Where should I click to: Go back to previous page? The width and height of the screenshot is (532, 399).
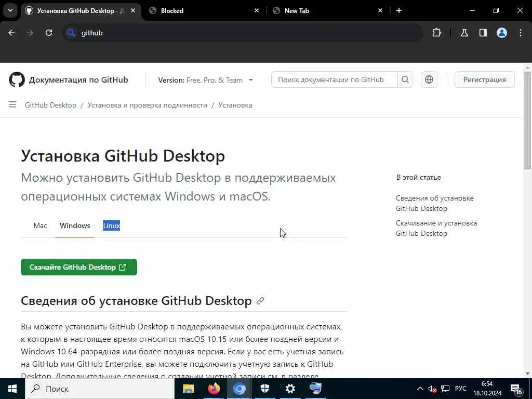point(11,33)
